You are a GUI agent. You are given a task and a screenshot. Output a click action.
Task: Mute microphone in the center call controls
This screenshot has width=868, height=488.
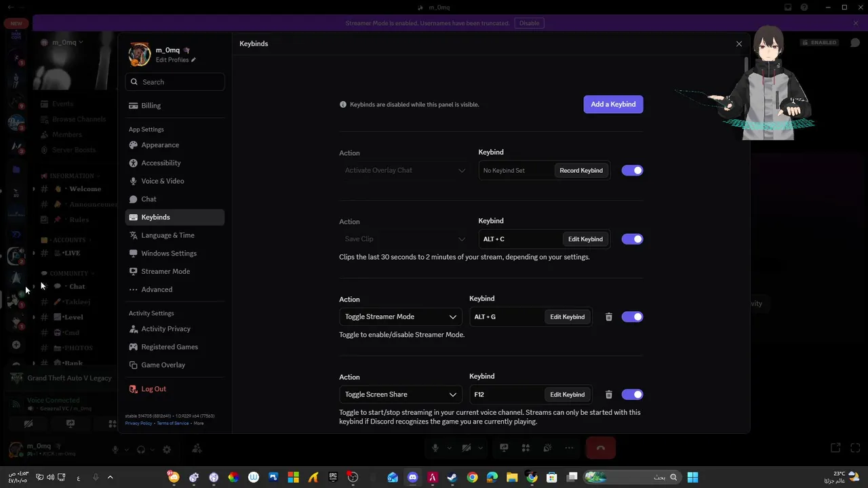click(x=435, y=448)
